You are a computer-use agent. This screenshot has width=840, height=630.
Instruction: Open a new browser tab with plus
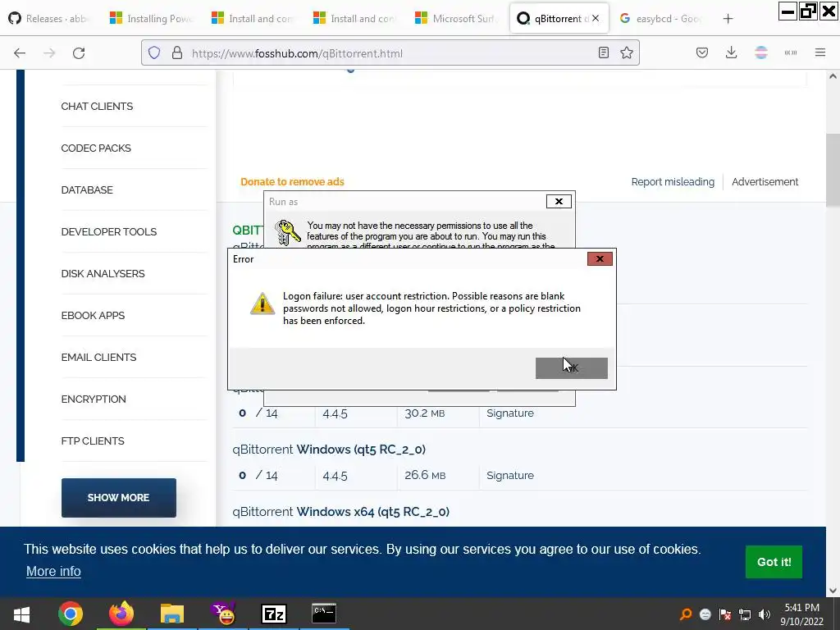click(728, 19)
